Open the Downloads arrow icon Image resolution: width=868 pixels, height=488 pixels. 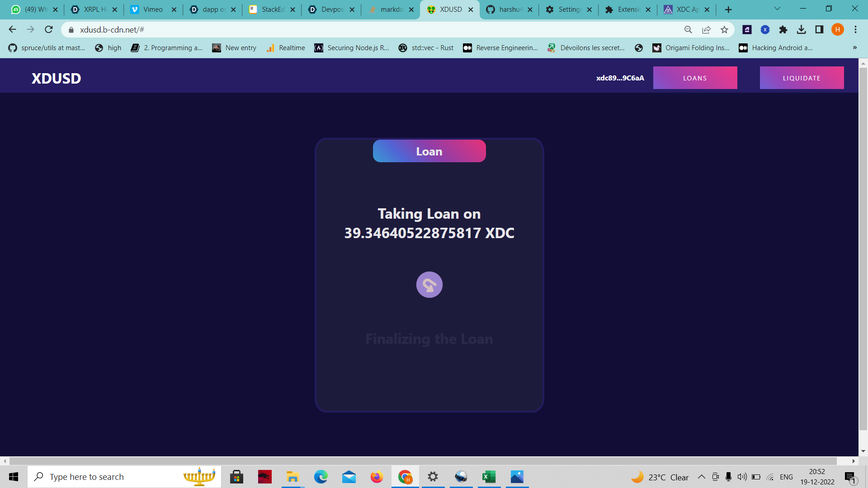(801, 29)
